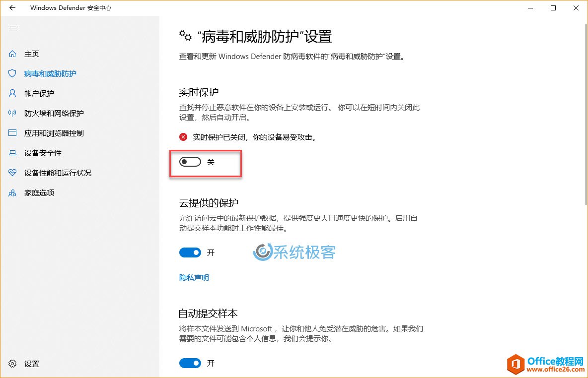The height and width of the screenshot is (378, 588).
Task: Click the home icon beside 主页
Action: tap(12, 54)
